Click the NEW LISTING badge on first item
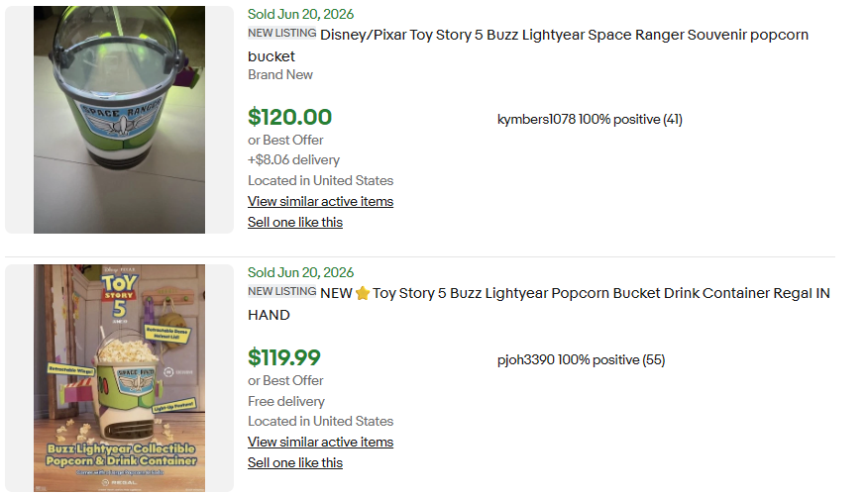Viewport: 868px width, 496px height. coord(282,34)
